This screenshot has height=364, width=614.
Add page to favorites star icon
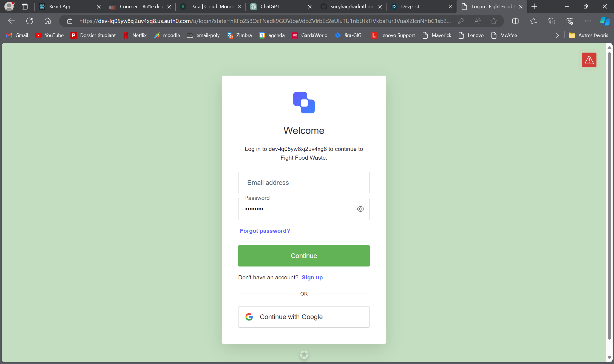(494, 21)
